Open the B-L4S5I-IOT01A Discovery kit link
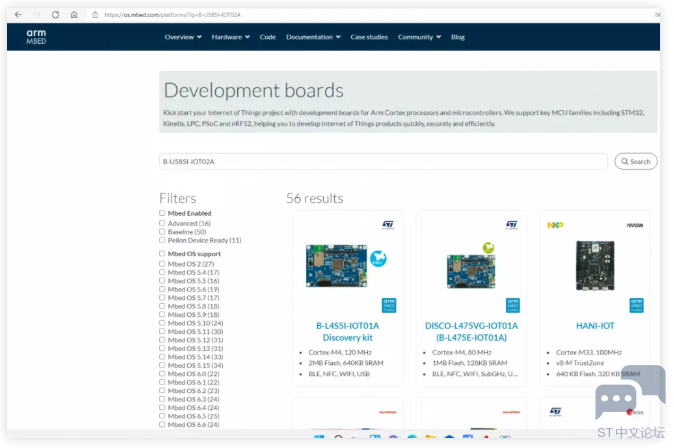The height and width of the screenshot is (448, 674). tap(347, 331)
